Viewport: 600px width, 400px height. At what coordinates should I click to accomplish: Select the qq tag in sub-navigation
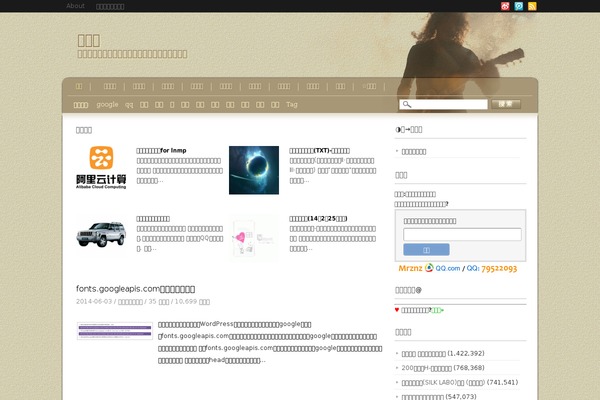point(129,104)
